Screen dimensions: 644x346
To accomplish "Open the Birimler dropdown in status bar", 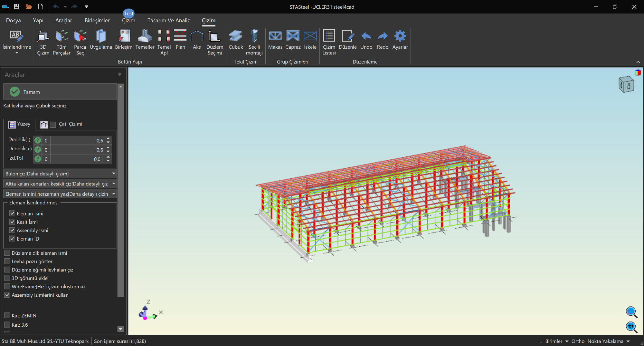I will [556, 341].
